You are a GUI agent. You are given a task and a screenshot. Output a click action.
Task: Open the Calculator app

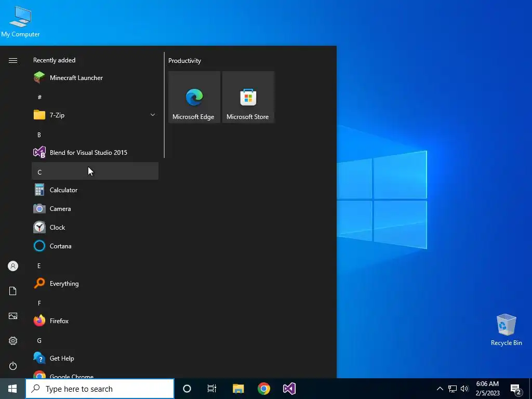(95, 190)
